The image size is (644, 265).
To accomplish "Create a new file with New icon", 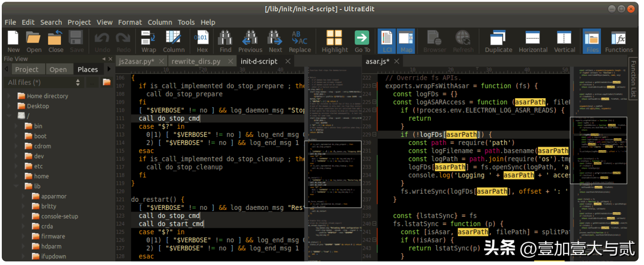I will pos(13,42).
